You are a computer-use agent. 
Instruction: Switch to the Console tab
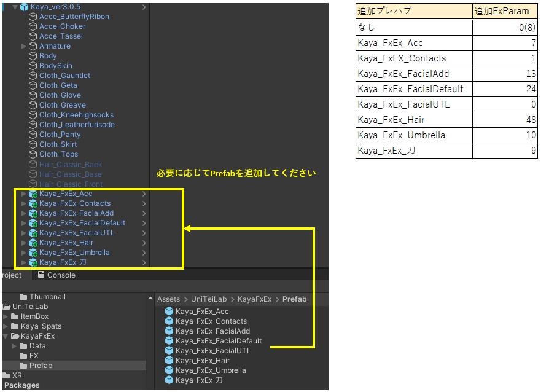click(56, 275)
